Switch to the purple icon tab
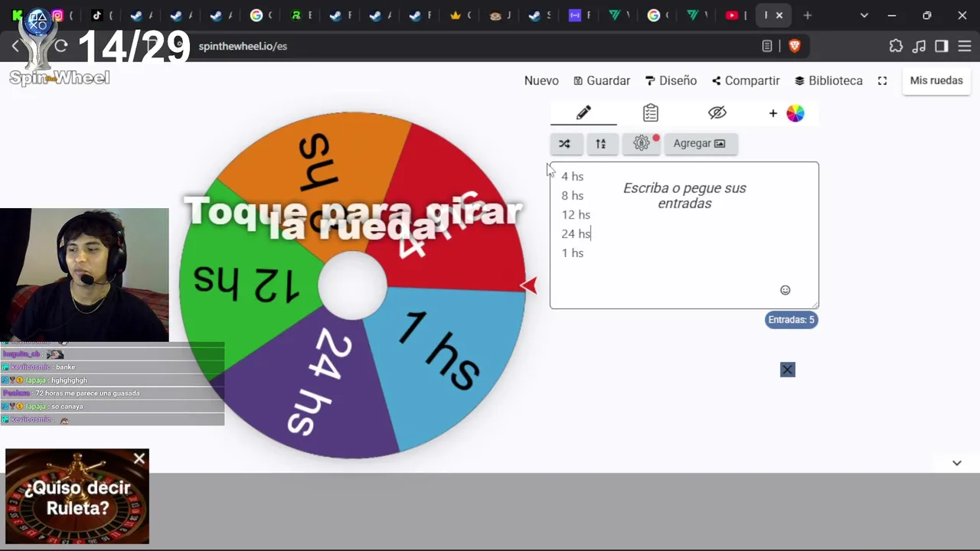Viewport: 980px width, 551px height. point(575,15)
